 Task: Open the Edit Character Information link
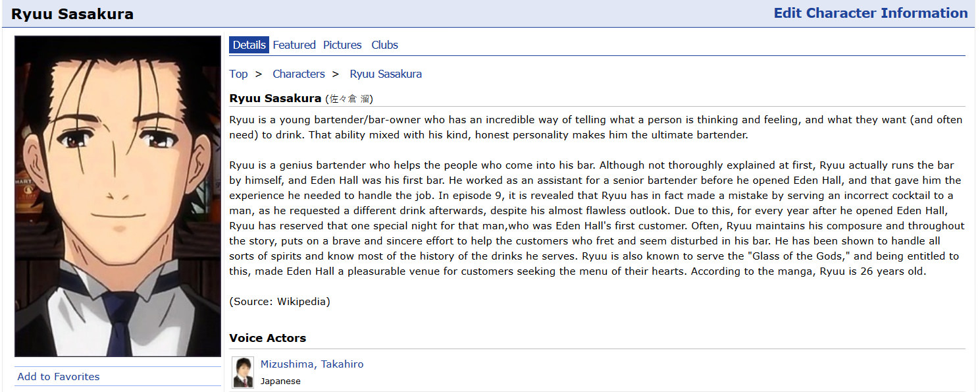point(870,13)
